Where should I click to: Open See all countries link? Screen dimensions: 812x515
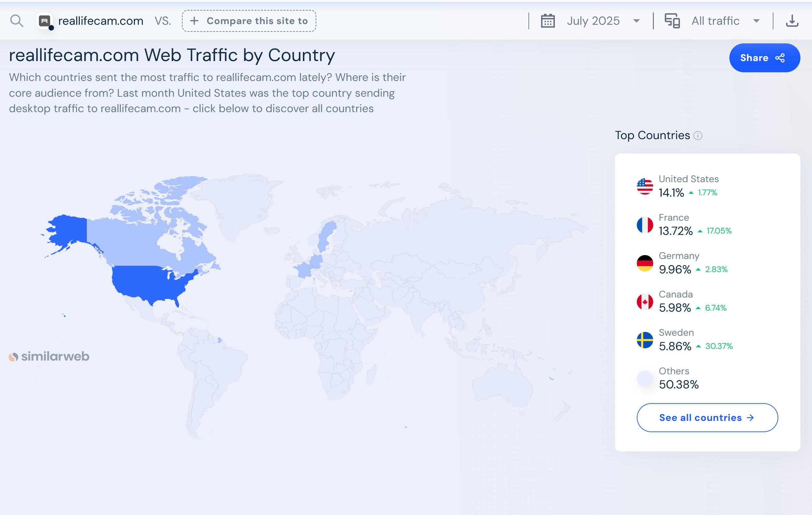pos(707,418)
